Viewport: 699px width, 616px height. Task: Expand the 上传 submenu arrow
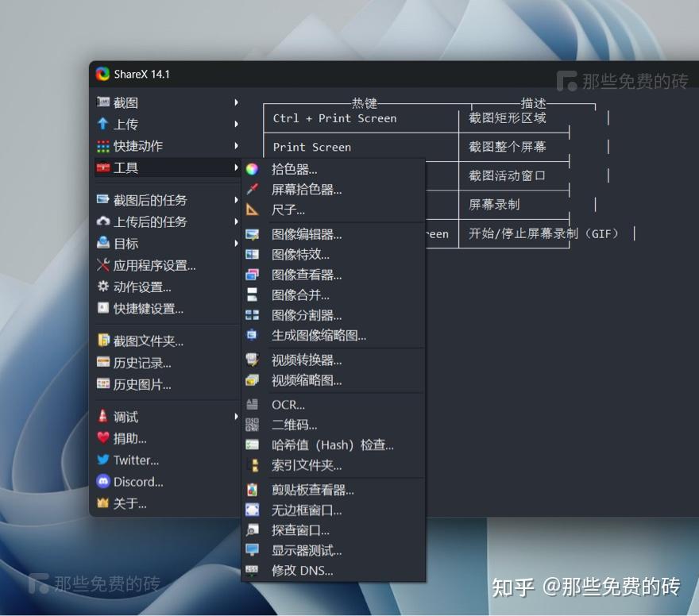click(236, 124)
